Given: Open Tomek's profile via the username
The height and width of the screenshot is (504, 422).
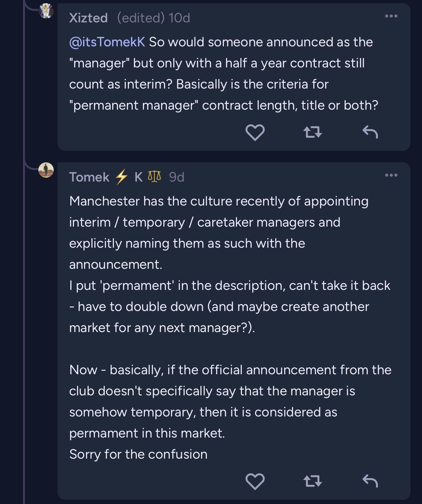Looking at the screenshot, I should (90, 177).
